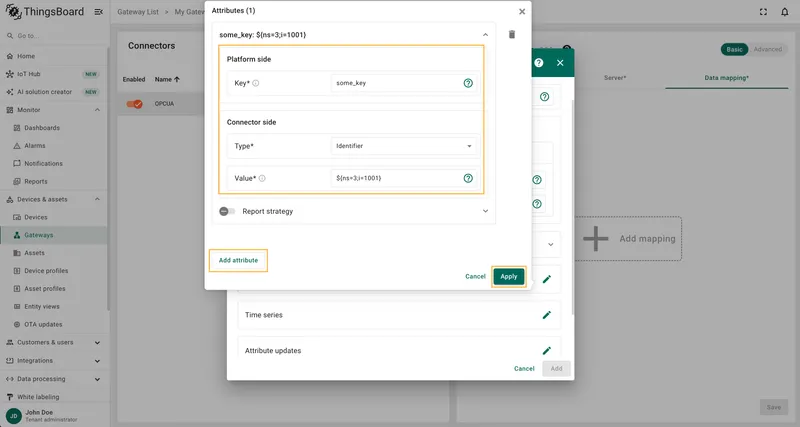The image size is (800, 427).
Task: Open IoT Hub in the sidebar
Action: [54, 74]
